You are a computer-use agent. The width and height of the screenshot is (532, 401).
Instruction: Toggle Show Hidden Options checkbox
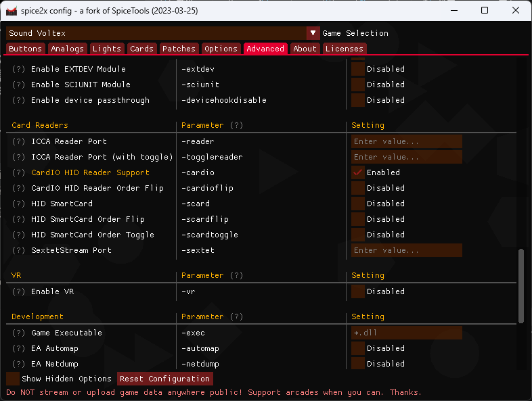(x=13, y=379)
